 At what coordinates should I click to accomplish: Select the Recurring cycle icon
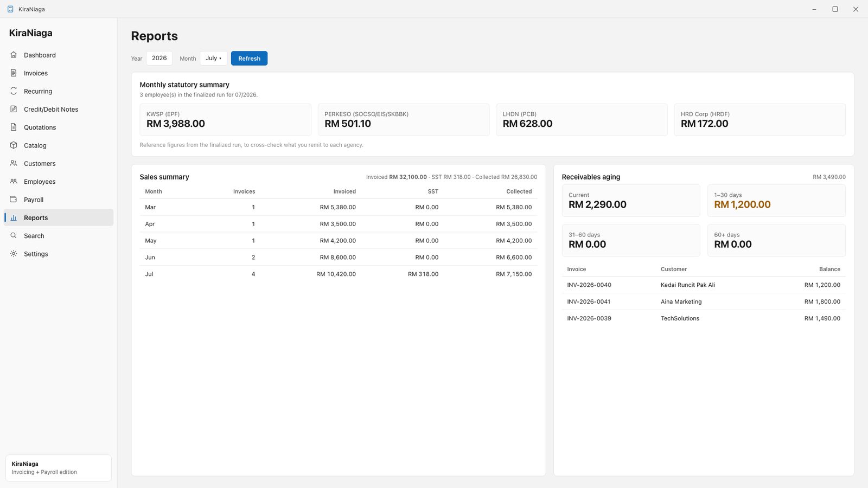click(x=14, y=91)
